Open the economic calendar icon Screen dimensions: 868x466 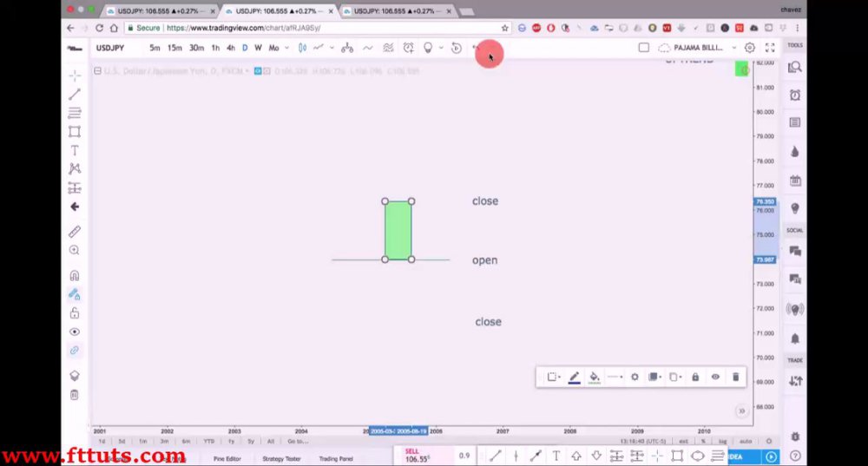pos(795,180)
